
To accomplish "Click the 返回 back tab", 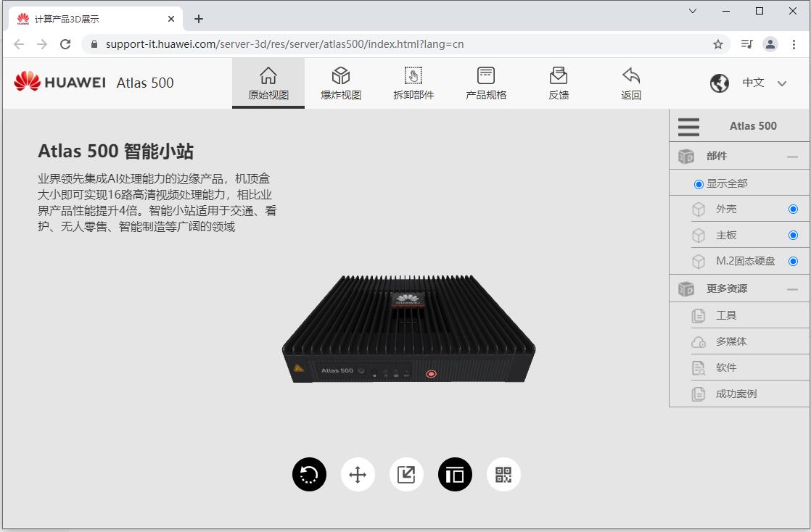I will point(631,83).
